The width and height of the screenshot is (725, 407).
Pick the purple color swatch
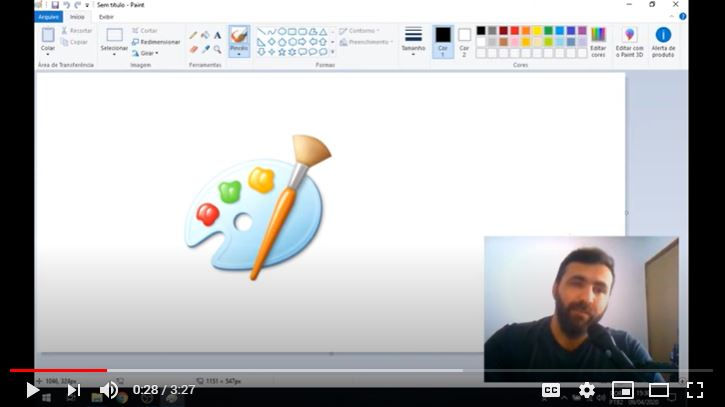[582, 31]
